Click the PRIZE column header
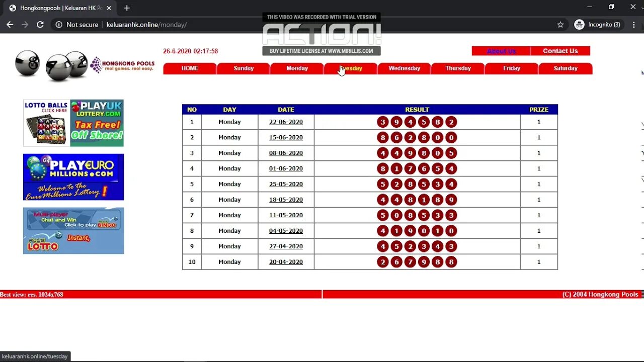 [539, 110]
